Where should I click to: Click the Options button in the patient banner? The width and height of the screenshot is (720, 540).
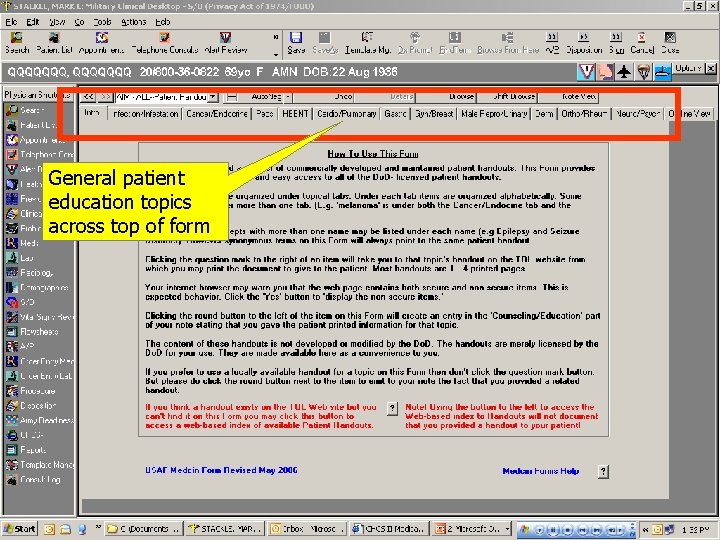(688, 68)
